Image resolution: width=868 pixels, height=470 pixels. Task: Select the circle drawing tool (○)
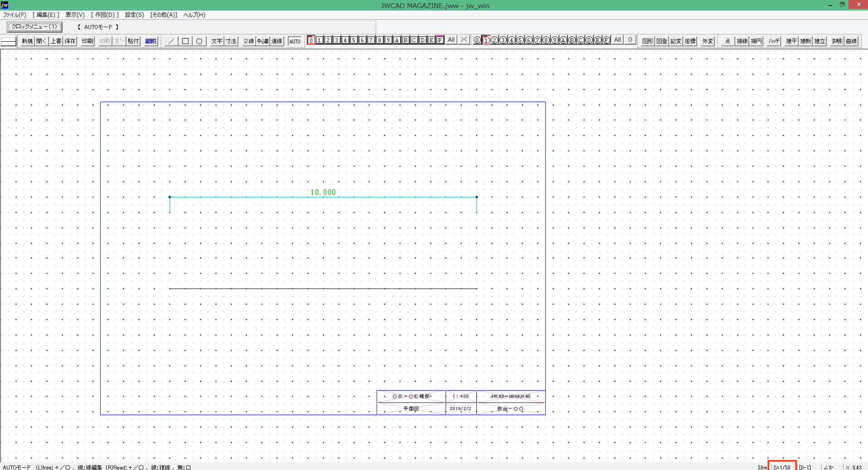(199, 41)
